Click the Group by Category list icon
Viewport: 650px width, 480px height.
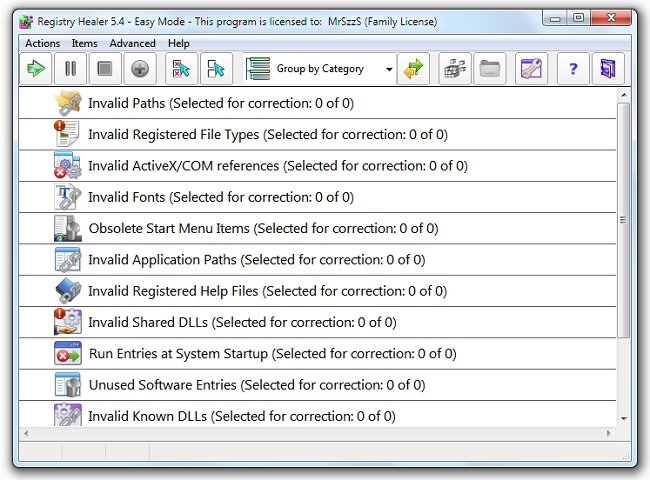coord(257,68)
